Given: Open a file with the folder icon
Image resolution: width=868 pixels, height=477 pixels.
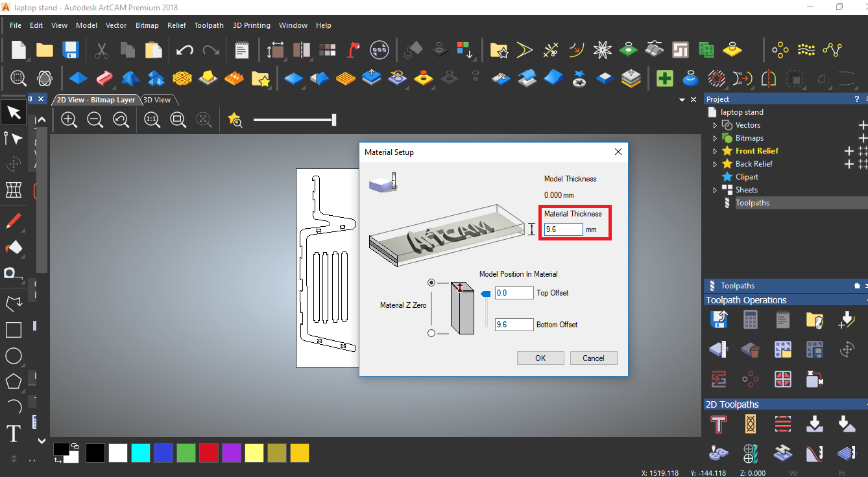Looking at the screenshot, I should point(44,50).
